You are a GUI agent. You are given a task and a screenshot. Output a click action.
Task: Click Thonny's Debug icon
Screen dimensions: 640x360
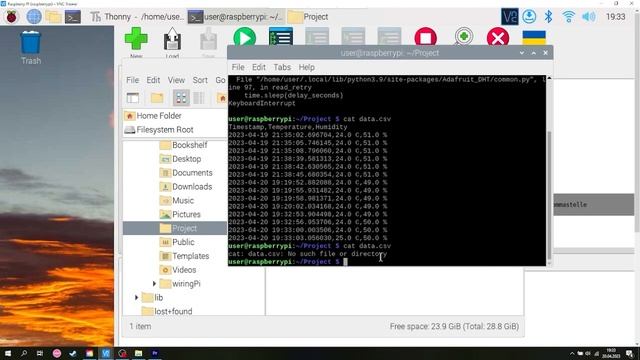click(x=281, y=37)
